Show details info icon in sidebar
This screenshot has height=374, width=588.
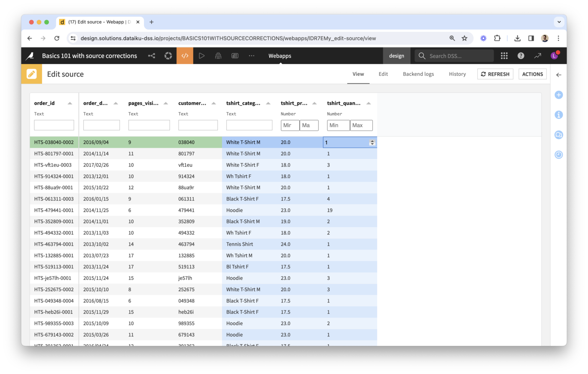coord(559,115)
